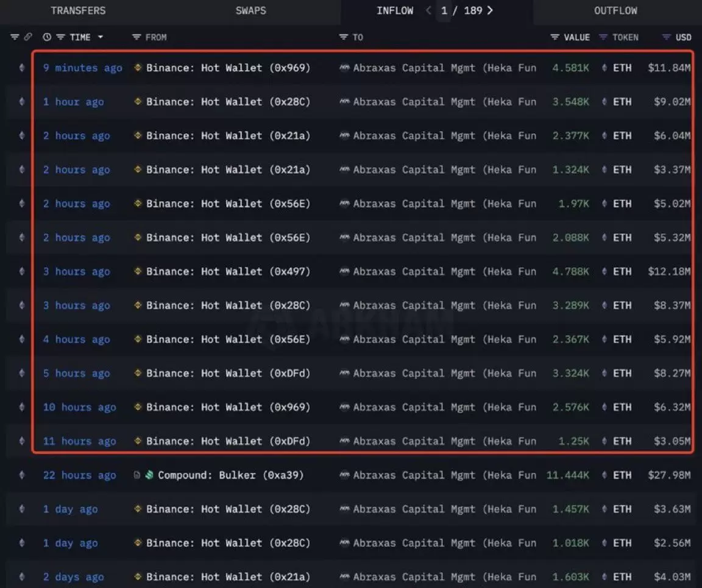702x588 pixels.
Task: Open the VALUE column filter
Action: 555,37
